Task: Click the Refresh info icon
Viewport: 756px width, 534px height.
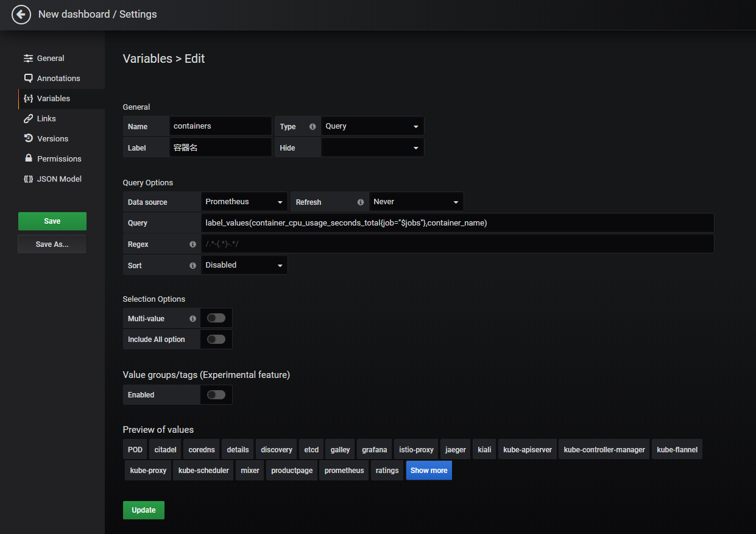Action: coord(361,202)
